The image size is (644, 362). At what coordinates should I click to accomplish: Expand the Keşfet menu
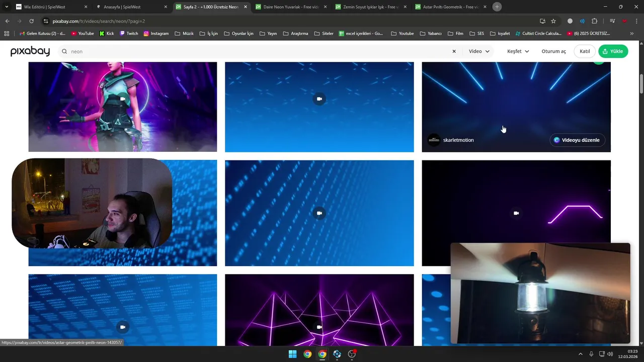tap(518, 51)
